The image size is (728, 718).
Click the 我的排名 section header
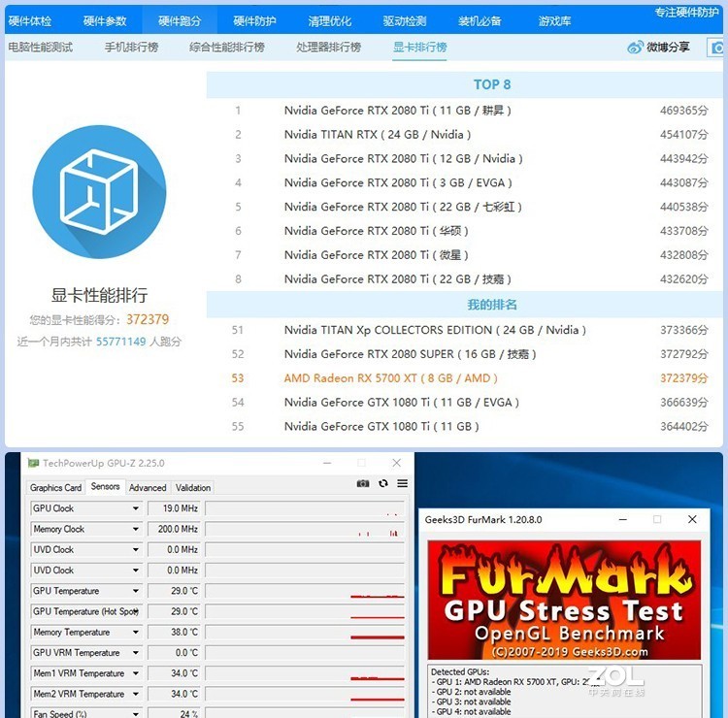465,305
